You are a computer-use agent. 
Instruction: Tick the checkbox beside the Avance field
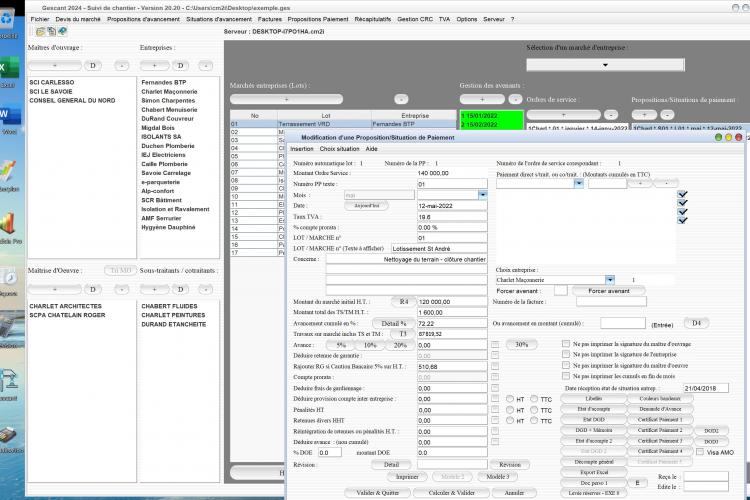[495, 344]
